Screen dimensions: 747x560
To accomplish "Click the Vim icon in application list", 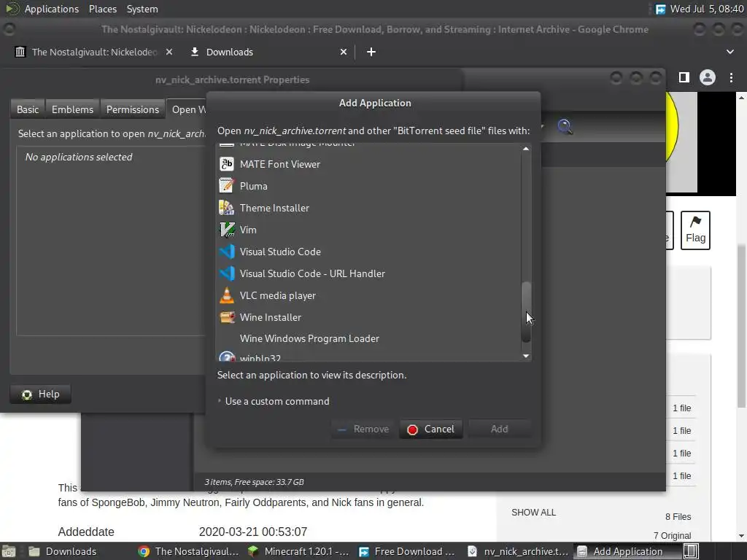I will click(227, 230).
